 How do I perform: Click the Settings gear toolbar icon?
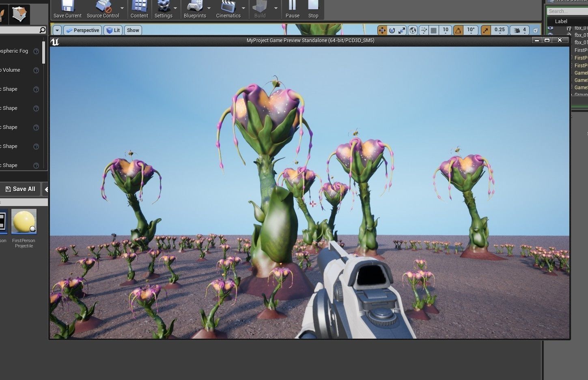[x=164, y=9]
